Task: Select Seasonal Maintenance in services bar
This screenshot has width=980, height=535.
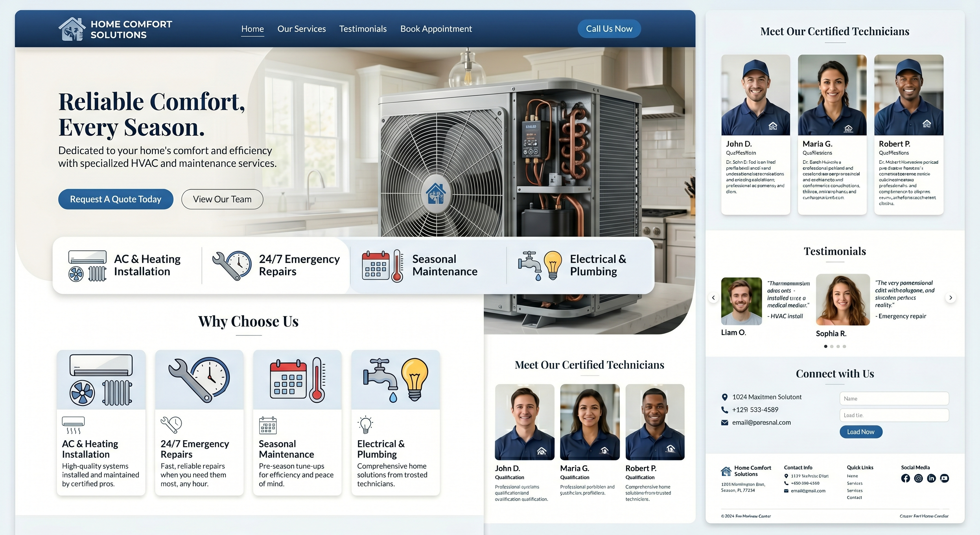Action: pos(445,265)
